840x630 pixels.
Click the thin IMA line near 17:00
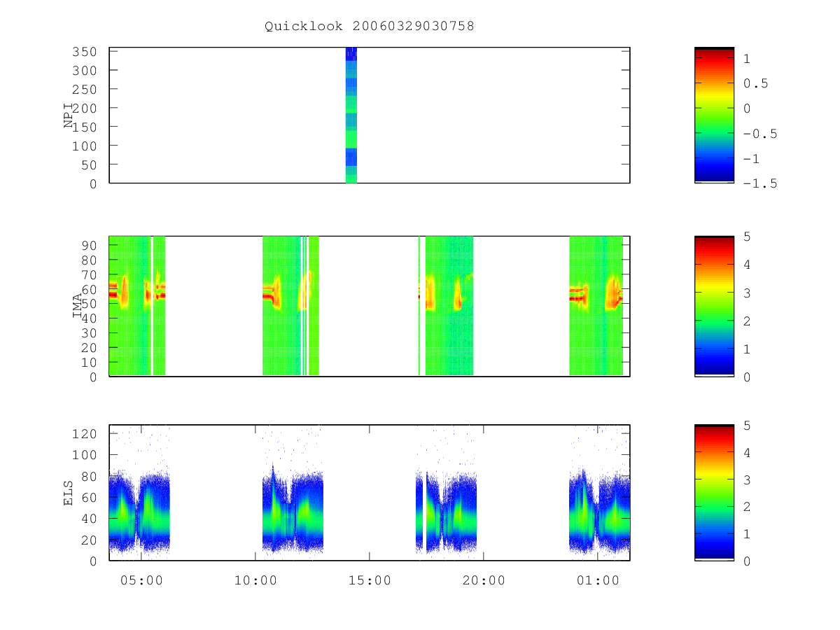point(419,306)
